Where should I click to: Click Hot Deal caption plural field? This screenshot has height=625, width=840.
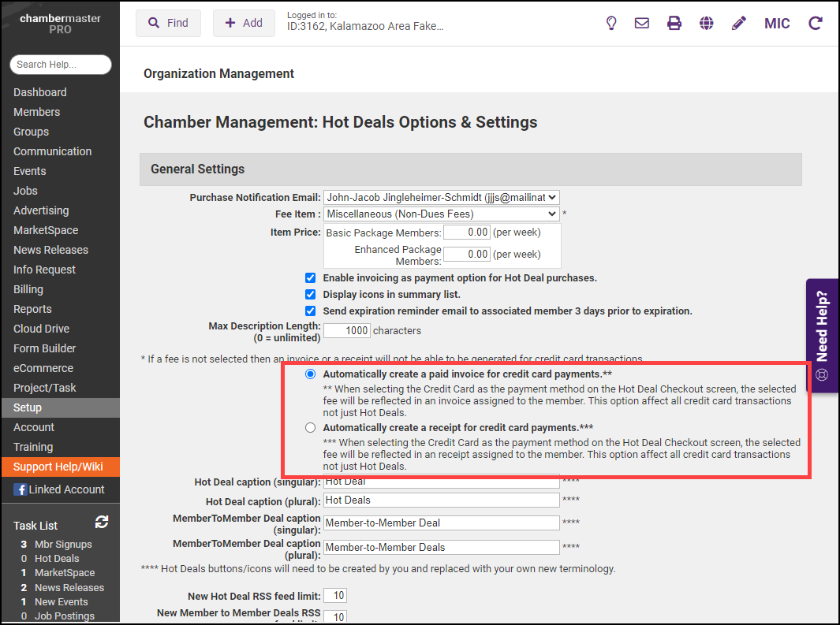[442, 500]
